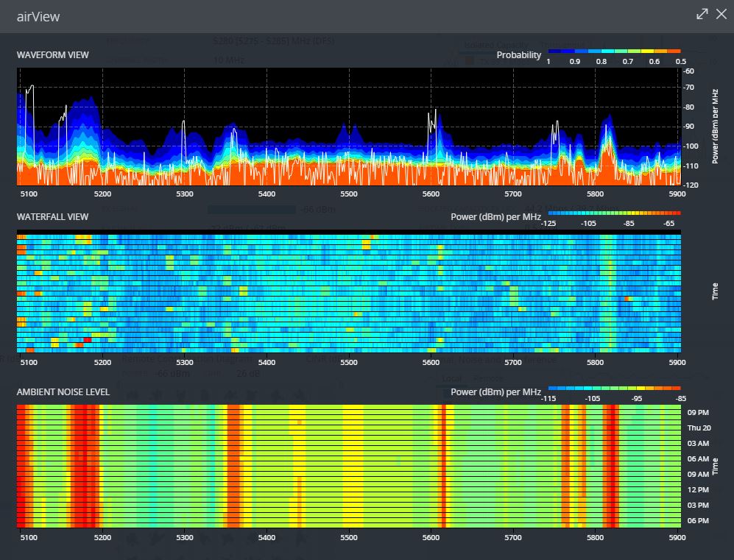The height and width of the screenshot is (560, 734).
Task: Select the Waveform View heading
Action: pos(53,55)
